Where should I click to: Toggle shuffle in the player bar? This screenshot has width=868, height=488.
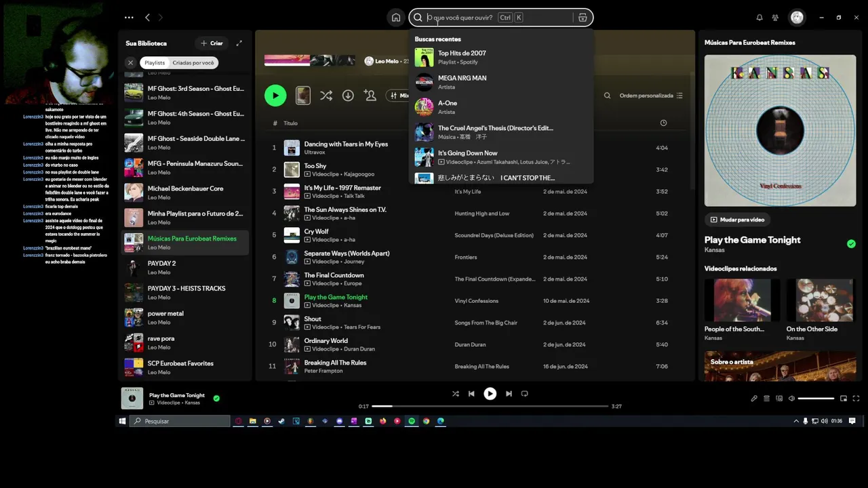coord(455,394)
